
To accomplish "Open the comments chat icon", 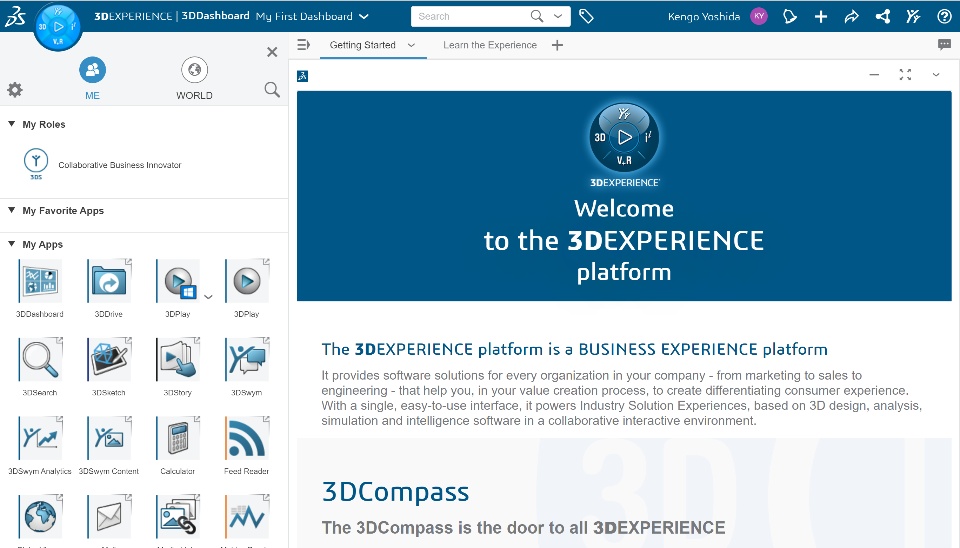I will tap(944, 45).
